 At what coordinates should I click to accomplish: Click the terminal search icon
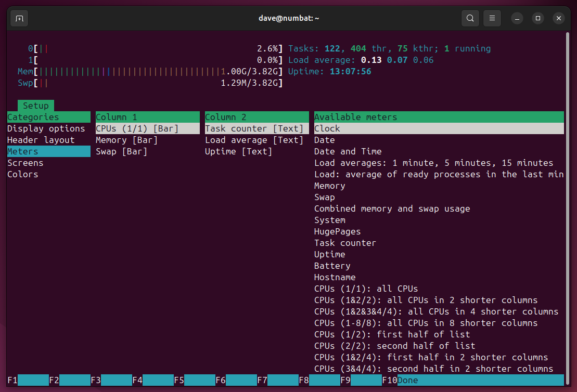pyautogui.click(x=470, y=18)
